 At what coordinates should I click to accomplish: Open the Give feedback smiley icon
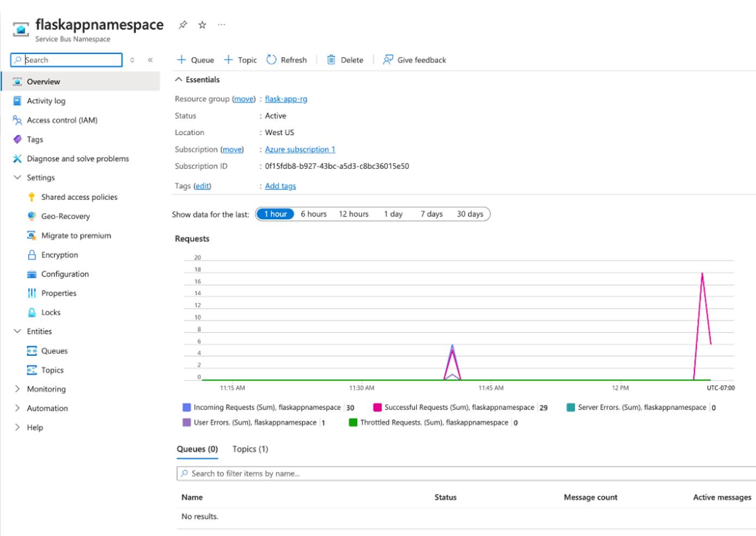[x=388, y=60]
